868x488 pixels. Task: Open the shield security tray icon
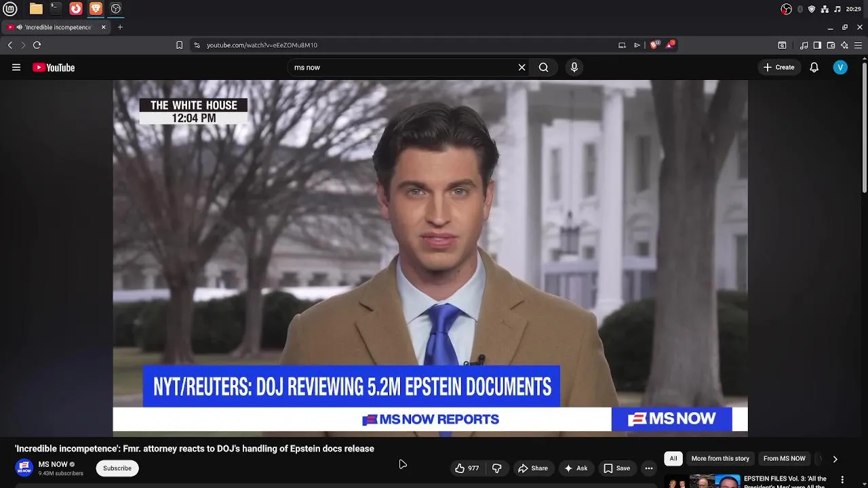[x=812, y=9]
